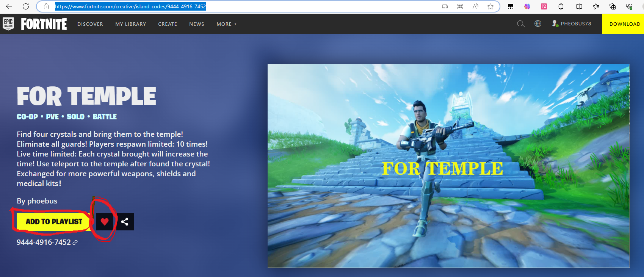The image size is (644, 277).
Task: Click the Add to Playlist button
Action: pos(54,222)
